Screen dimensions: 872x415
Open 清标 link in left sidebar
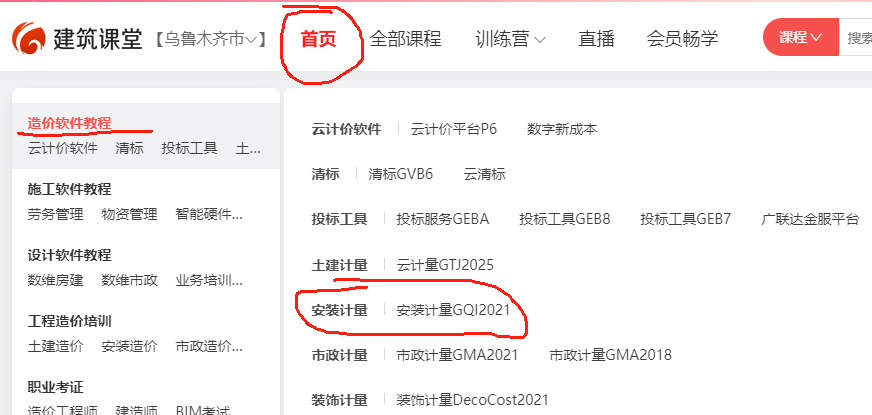(130, 148)
